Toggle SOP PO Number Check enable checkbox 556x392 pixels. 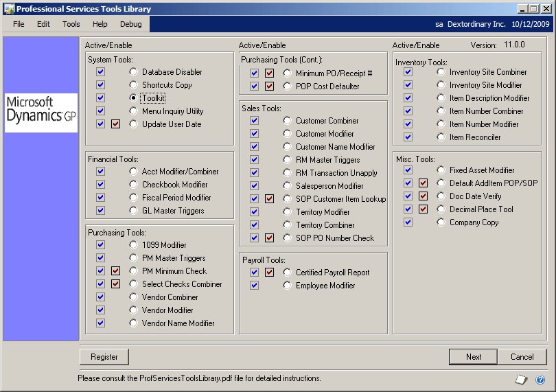[270, 238]
